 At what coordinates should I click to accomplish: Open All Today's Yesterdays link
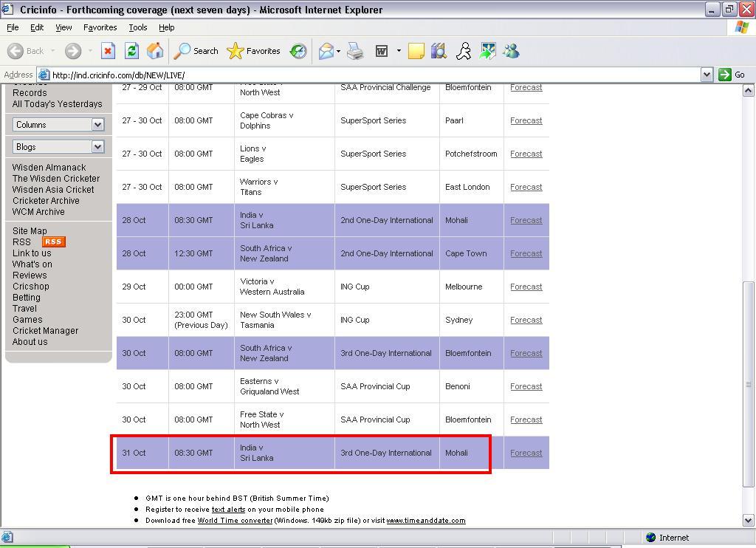coord(58,103)
